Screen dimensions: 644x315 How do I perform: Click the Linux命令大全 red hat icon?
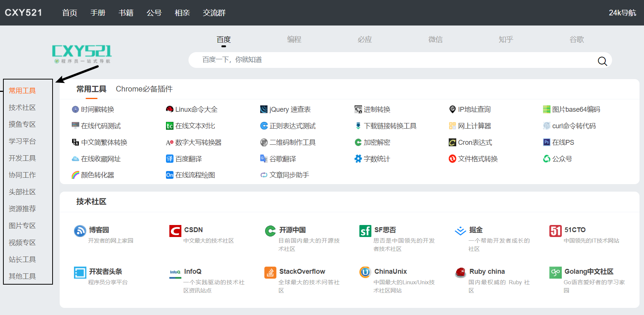click(170, 109)
